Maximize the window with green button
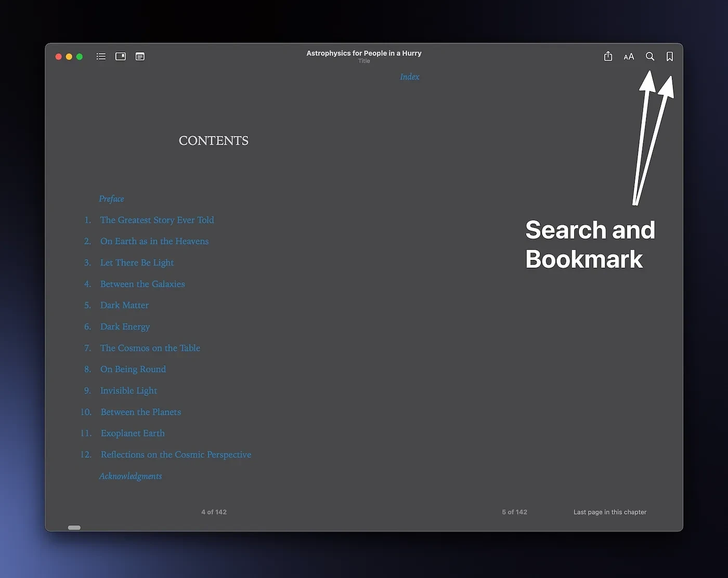 click(x=80, y=57)
